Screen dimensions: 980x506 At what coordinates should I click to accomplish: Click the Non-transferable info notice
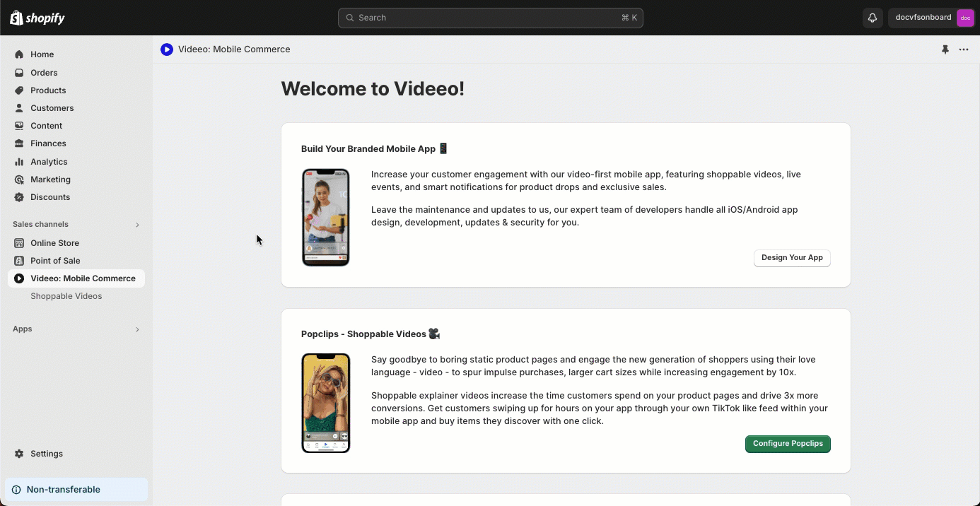(63, 489)
